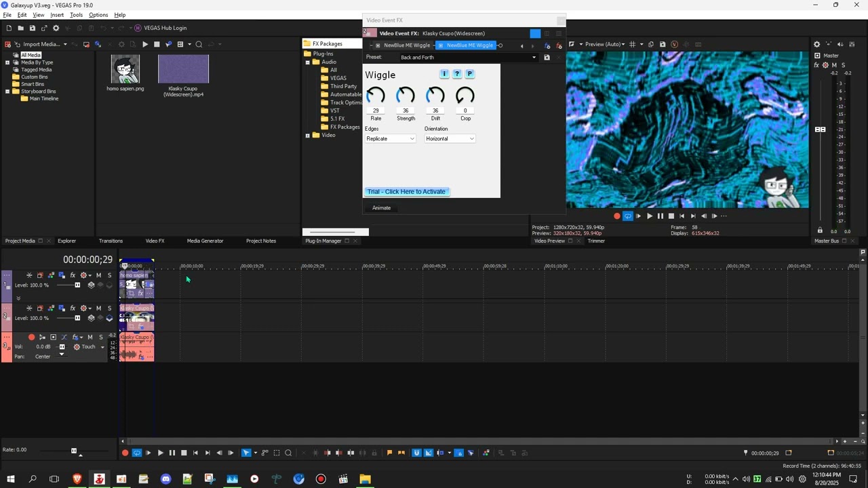This screenshot has height=488, width=868.
Task: Click the Wiggle info I button
Action: coord(444,74)
